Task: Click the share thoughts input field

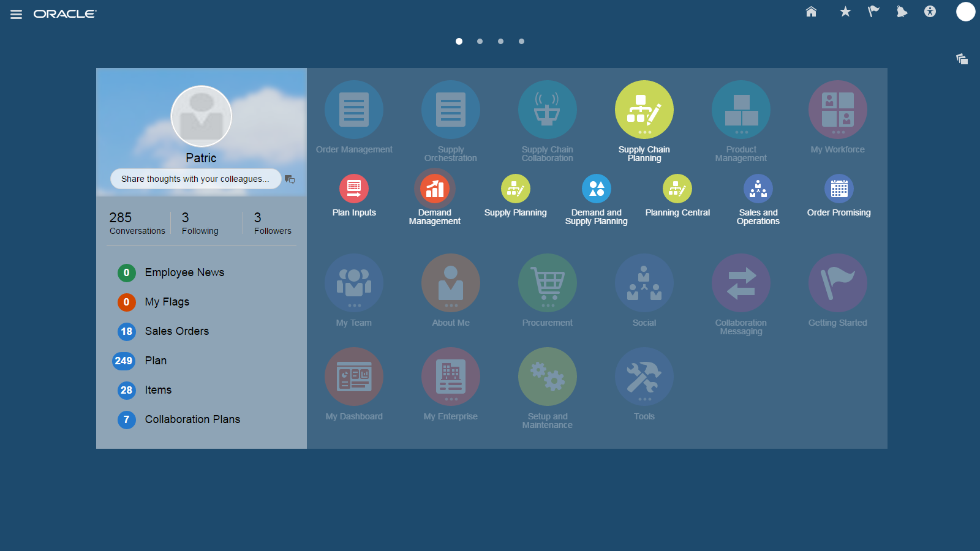Action: tap(195, 179)
